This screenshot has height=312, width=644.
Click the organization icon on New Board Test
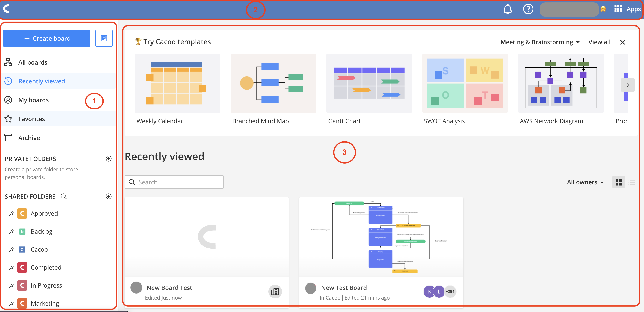click(x=275, y=292)
